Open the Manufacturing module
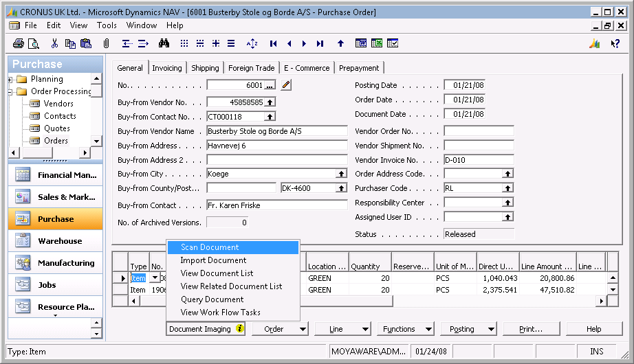Image resolution: width=634 pixels, height=364 pixels. pos(56,262)
